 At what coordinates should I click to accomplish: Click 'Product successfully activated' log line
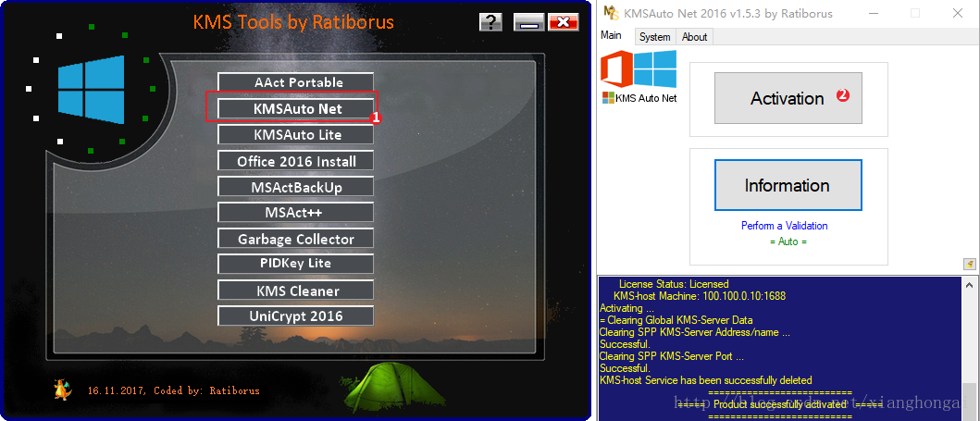point(779,404)
